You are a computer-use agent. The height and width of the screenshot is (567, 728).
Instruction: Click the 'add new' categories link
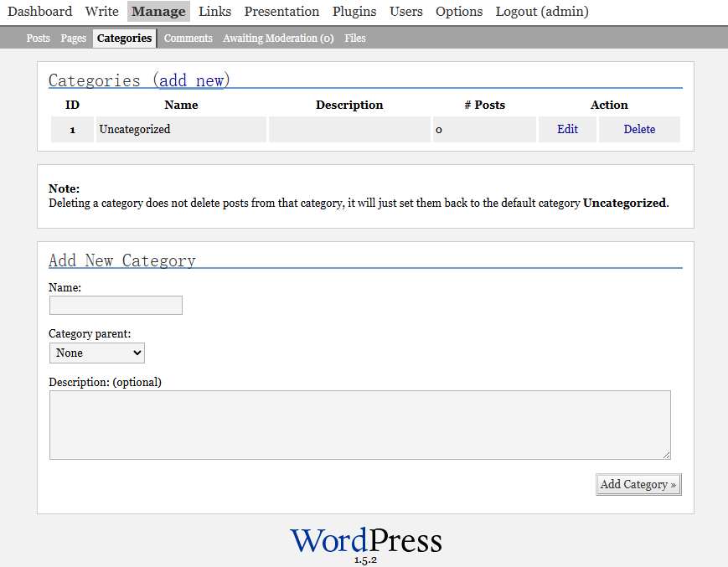191,80
